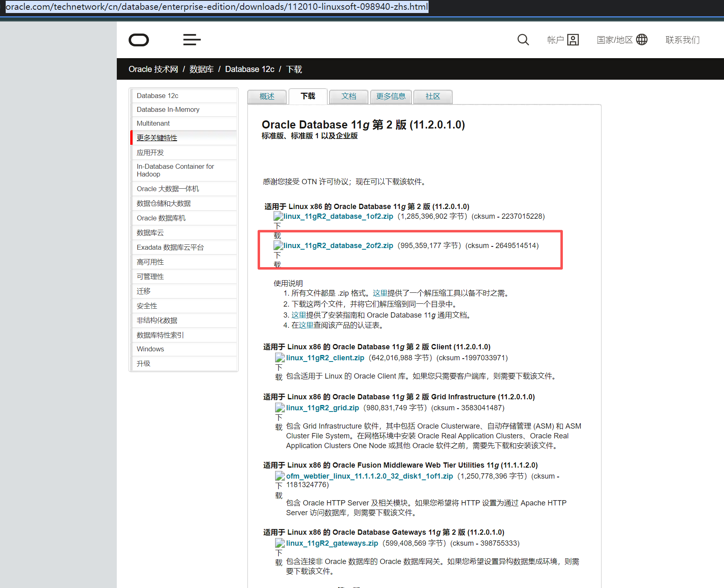
Task: Download linux_11gR2_database_2of2.zip link
Action: click(x=338, y=246)
